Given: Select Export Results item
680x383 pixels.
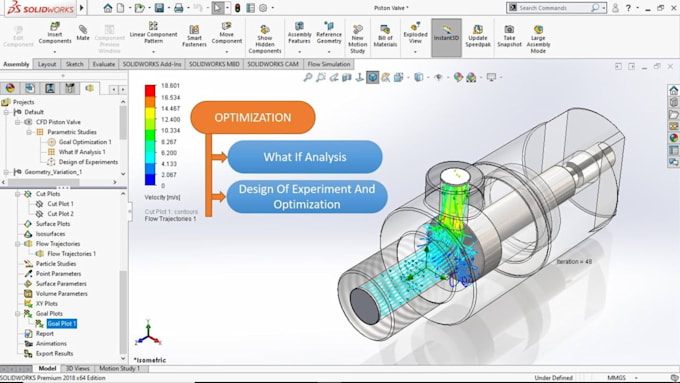Looking at the screenshot, I should 54,354.
